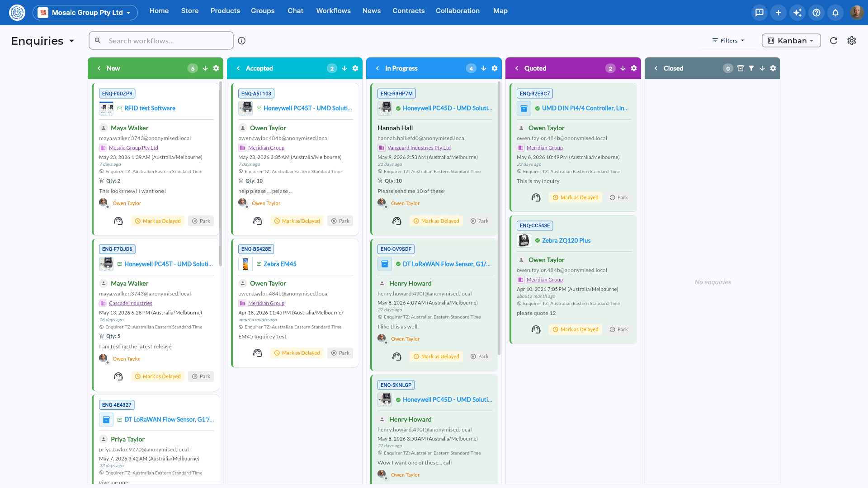
Task: Open the Kanban view selector
Action: 791,41
